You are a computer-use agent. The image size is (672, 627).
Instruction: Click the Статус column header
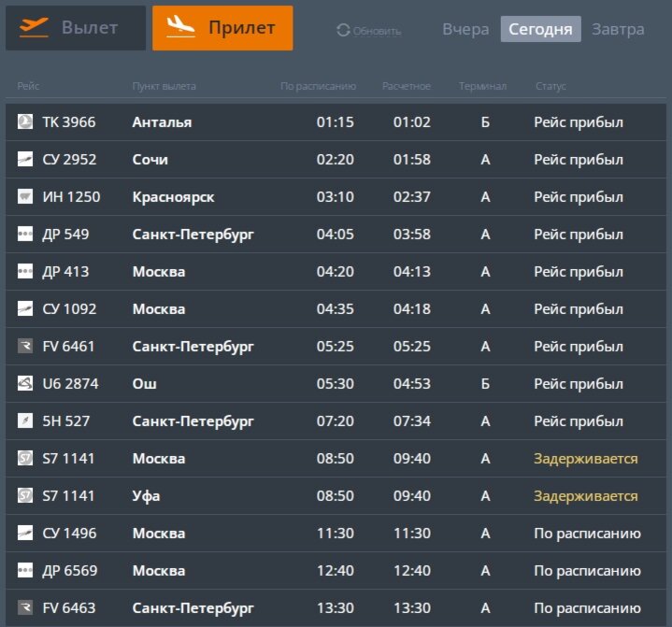click(550, 86)
